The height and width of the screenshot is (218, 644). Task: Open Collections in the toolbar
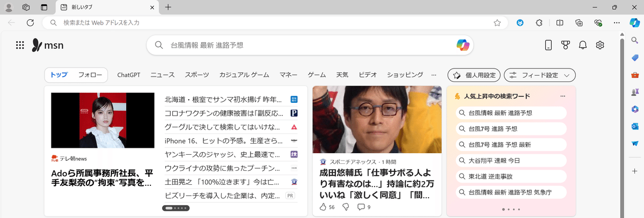pyautogui.click(x=579, y=22)
